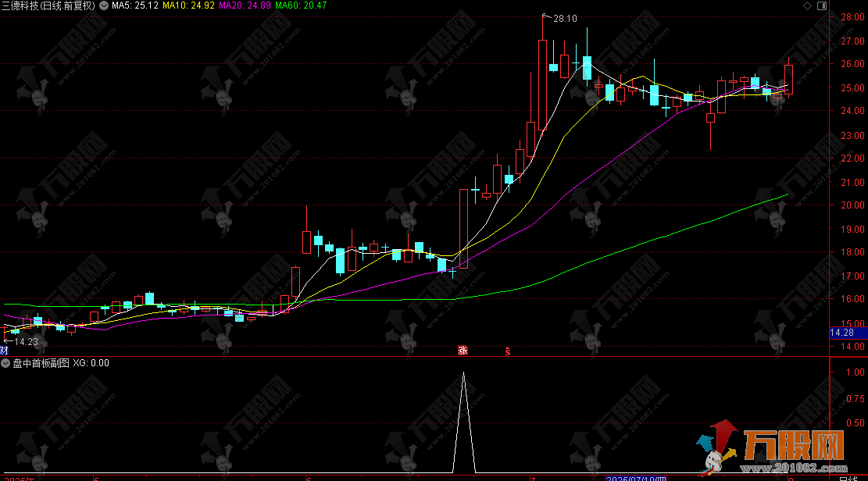
Task: Click the 1.00 sub-chart axis label
Action: click(855, 372)
